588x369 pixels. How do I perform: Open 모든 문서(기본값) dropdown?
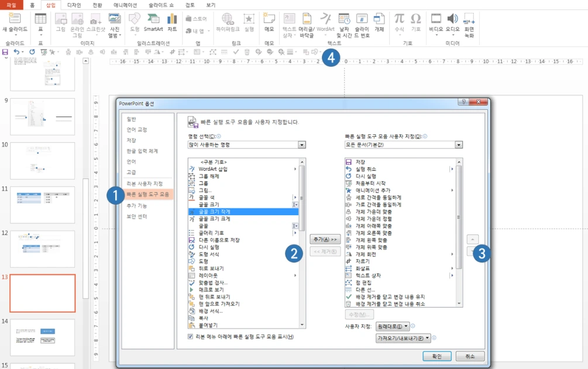[459, 145]
